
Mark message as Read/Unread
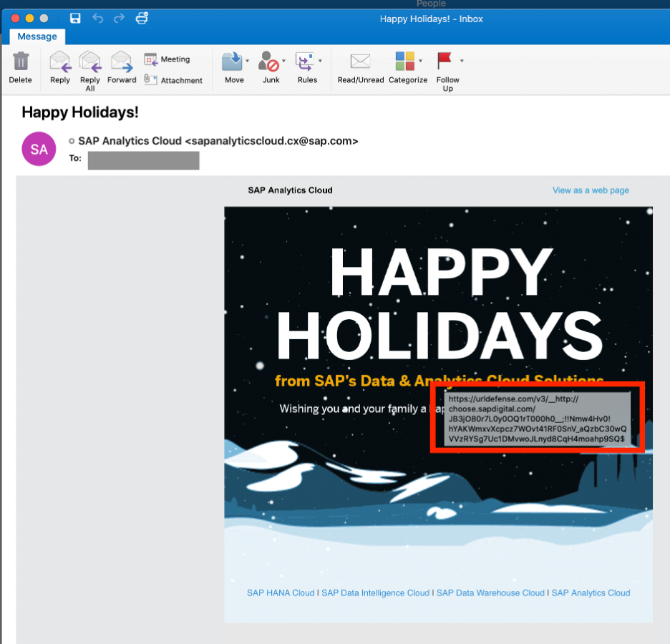(361, 62)
